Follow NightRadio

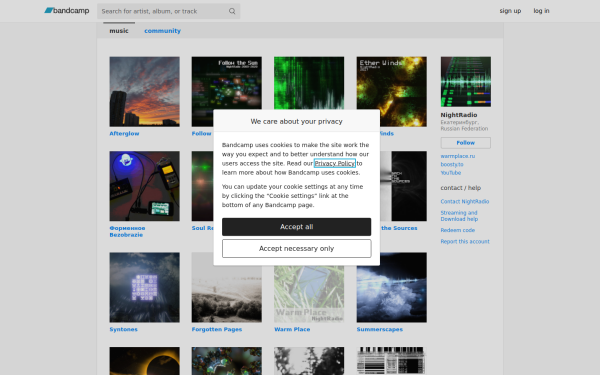click(466, 143)
